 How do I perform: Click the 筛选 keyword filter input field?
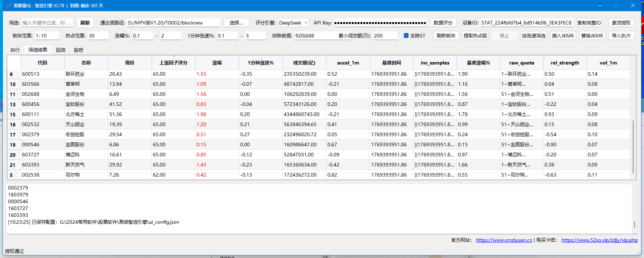[47, 23]
